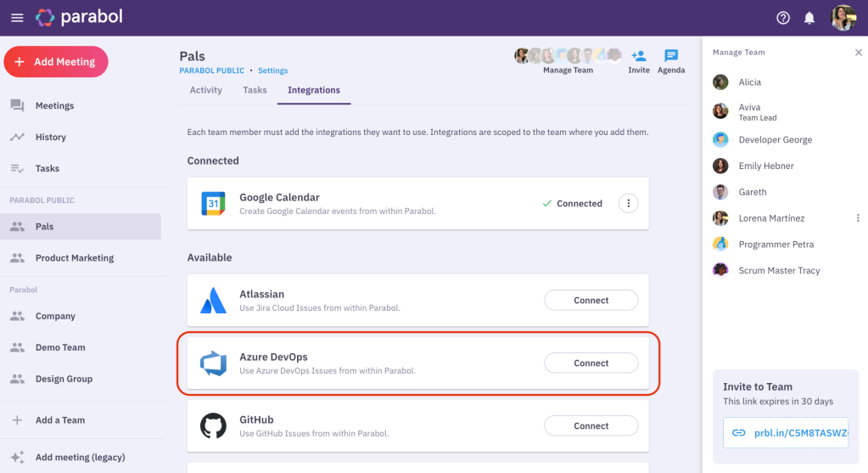Click the Tasks checklist icon
This screenshot has height=473, width=868.
point(17,168)
